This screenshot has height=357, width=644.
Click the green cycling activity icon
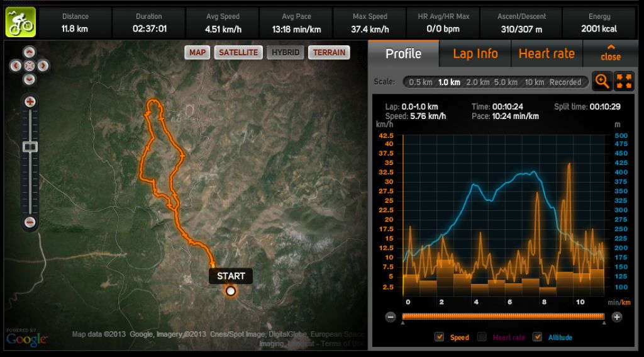(x=21, y=22)
